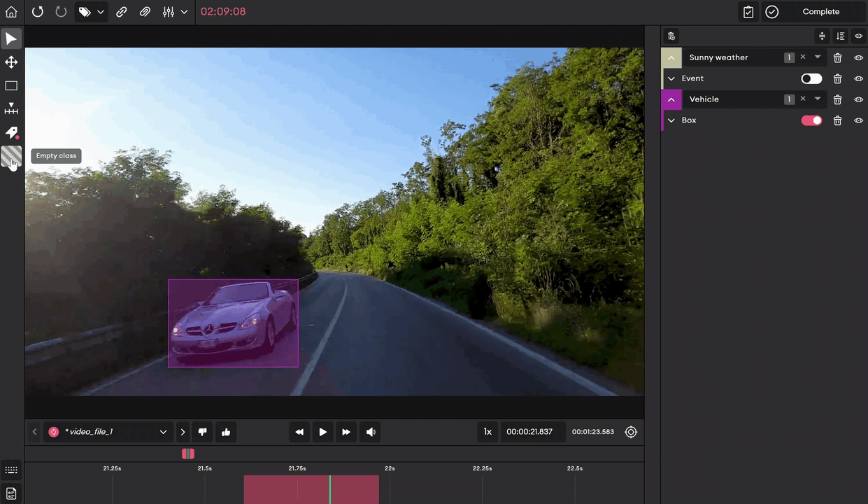
Task: Click the label list settings icon in the right panel
Action: [671, 36]
